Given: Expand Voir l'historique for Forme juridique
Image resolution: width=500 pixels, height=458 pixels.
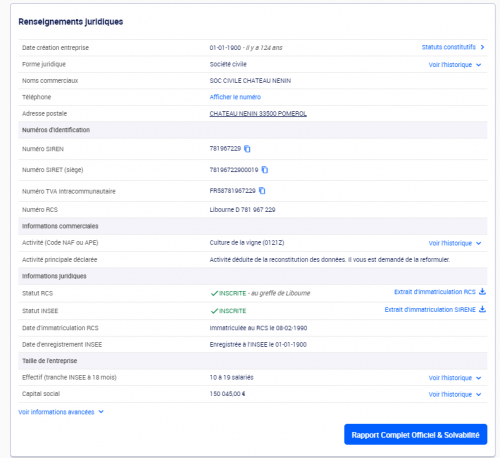Looking at the screenshot, I should pyautogui.click(x=455, y=65).
